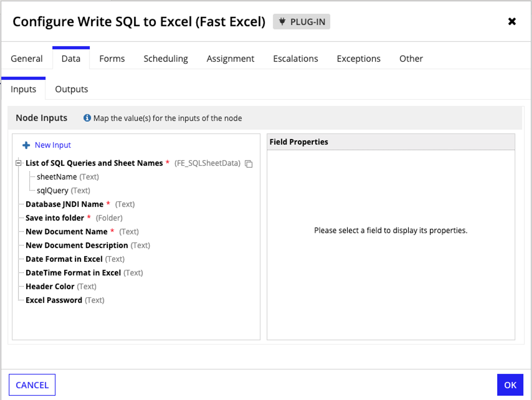Go to the Scheduling tab
The width and height of the screenshot is (532, 400).
166,59
